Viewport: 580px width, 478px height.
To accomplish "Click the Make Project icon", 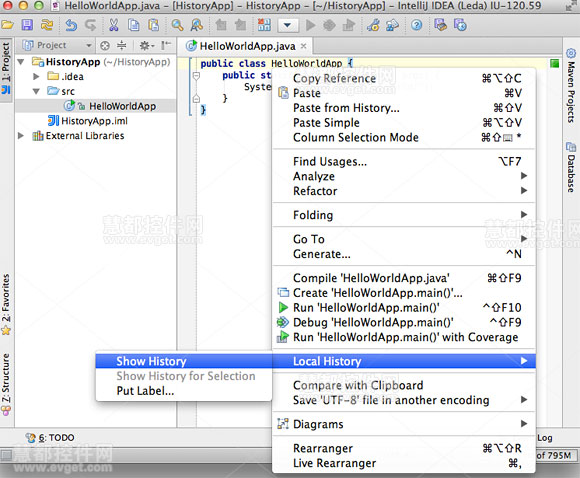I will [x=264, y=25].
